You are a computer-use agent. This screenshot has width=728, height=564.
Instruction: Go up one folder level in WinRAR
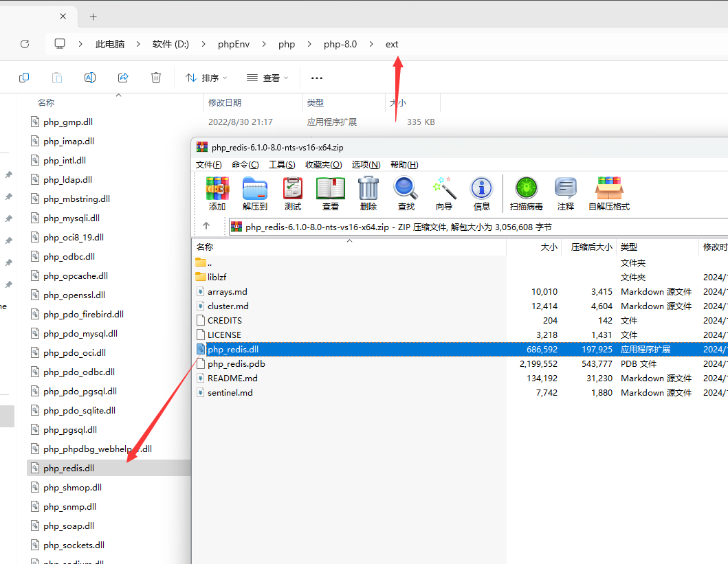point(206,226)
